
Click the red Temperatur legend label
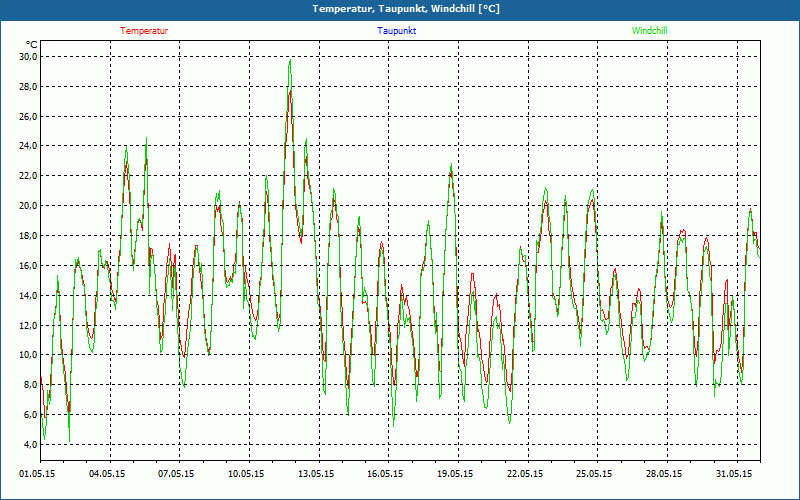point(144,31)
